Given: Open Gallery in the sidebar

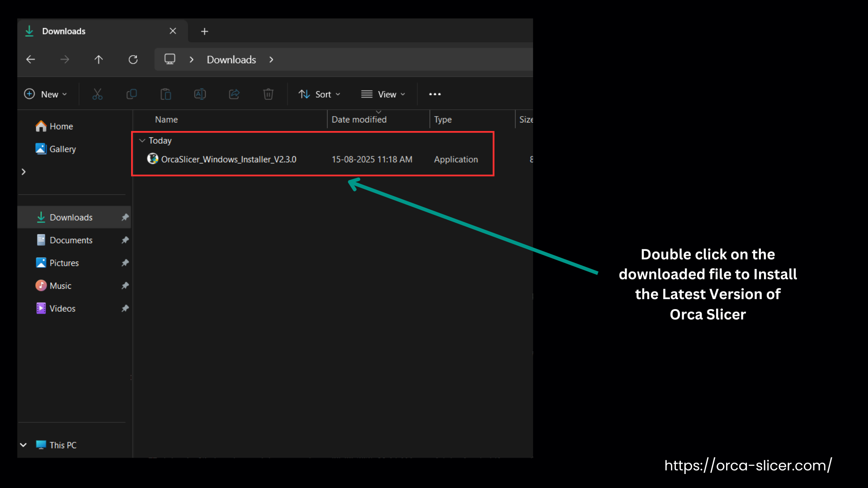Looking at the screenshot, I should (56, 149).
